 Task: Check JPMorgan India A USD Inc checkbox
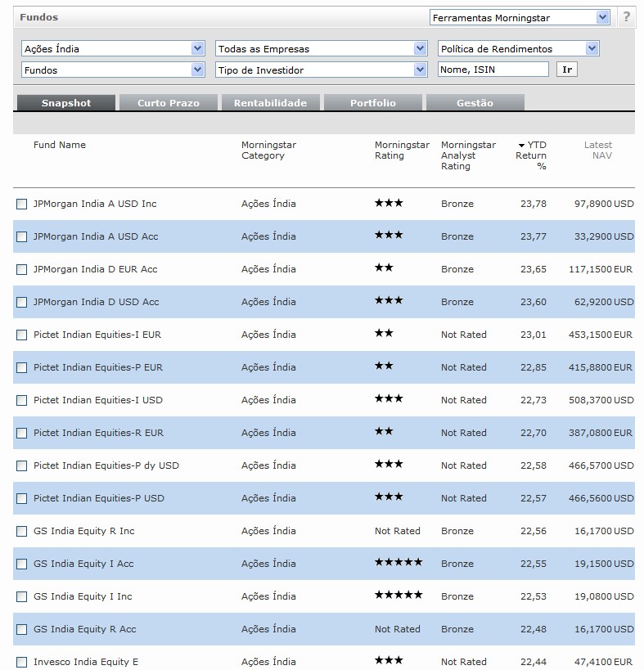coord(21,204)
